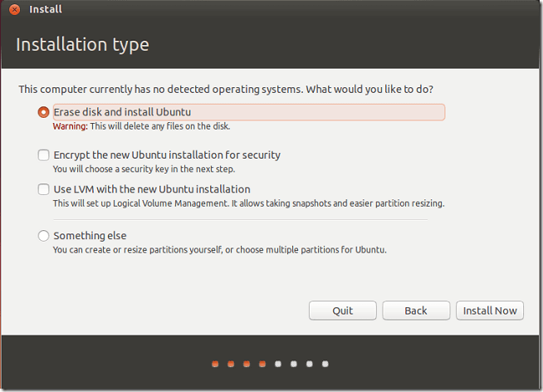The image size is (543, 392).
Task: Click the "Encrypt the new Ubuntu installation" label text
Action: point(167,154)
